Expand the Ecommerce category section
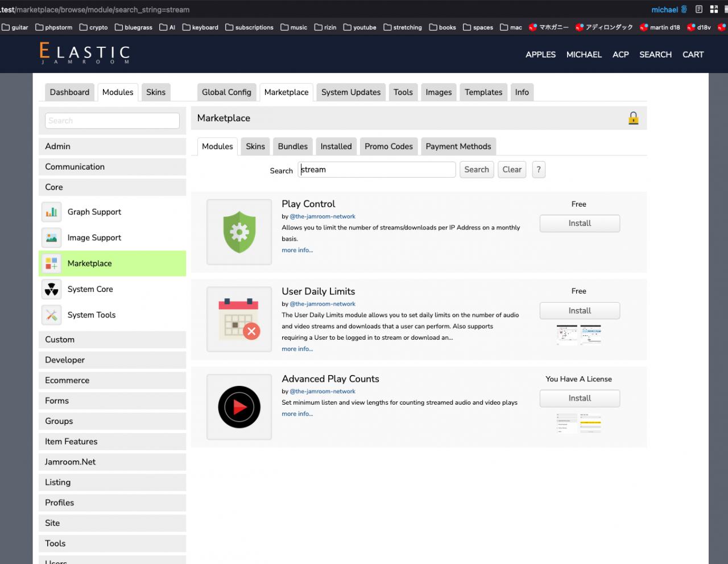The height and width of the screenshot is (564, 728). [112, 380]
